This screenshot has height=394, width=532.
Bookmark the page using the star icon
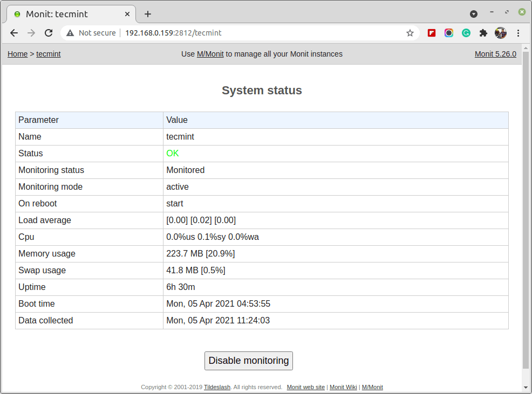[x=410, y=33]
